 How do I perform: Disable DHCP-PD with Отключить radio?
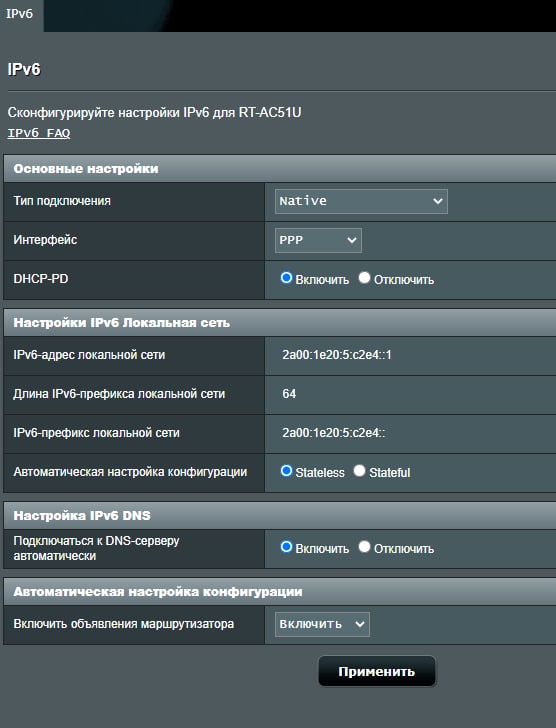pos(364,278)
